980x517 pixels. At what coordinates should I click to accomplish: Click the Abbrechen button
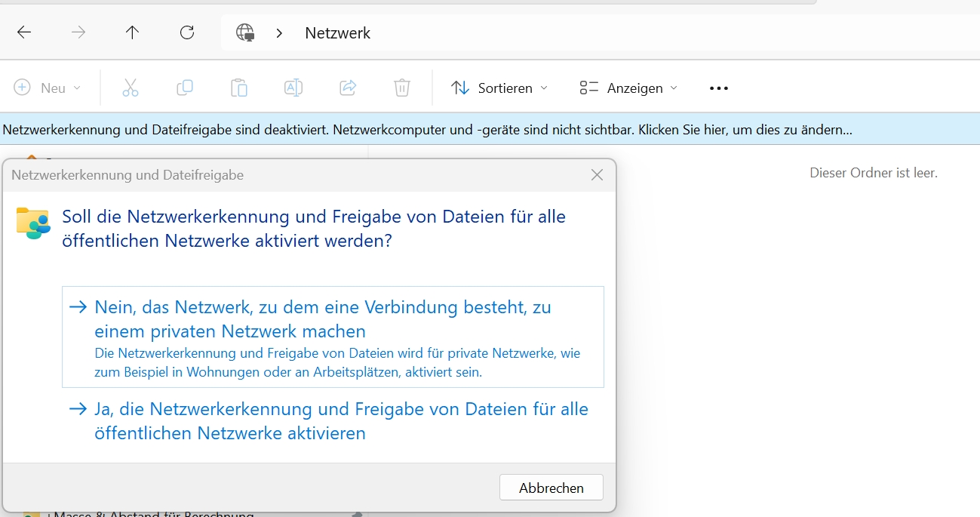tap(551, 488)
